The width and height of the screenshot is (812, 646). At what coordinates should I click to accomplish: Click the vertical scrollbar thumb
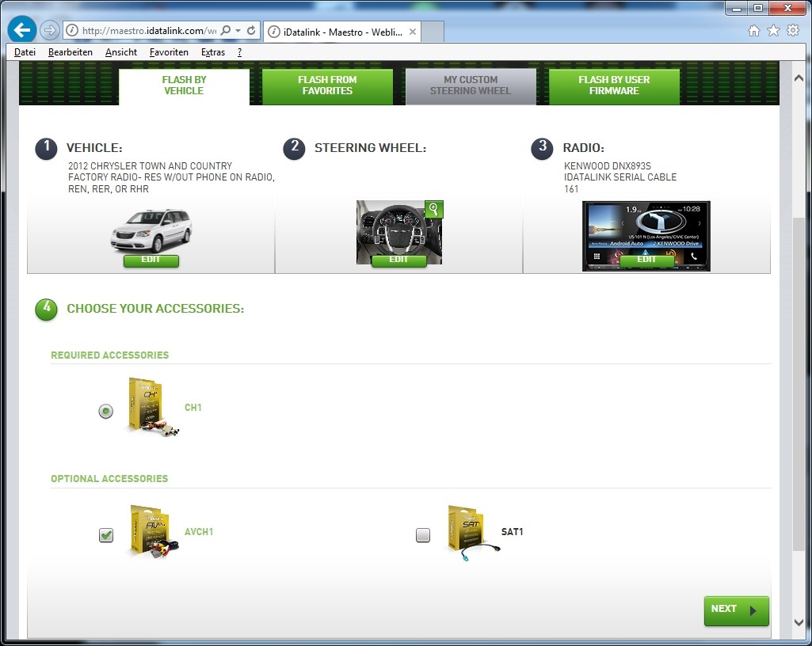tap(799, 384)
